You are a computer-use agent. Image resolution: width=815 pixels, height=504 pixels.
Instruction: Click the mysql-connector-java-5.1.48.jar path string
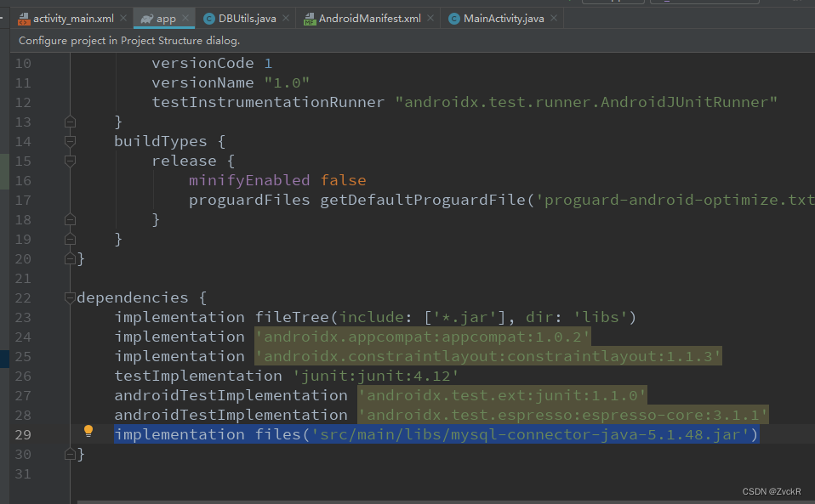530,434
